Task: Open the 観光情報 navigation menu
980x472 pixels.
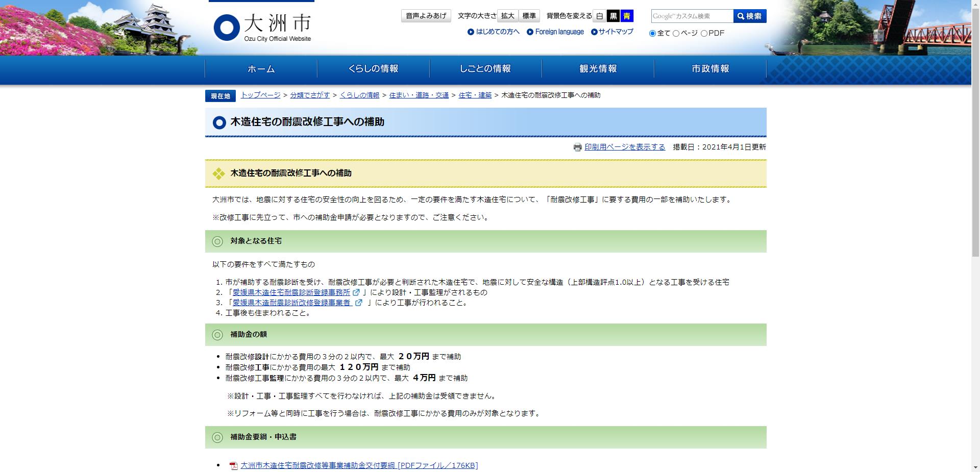Action: coord(598,69)
